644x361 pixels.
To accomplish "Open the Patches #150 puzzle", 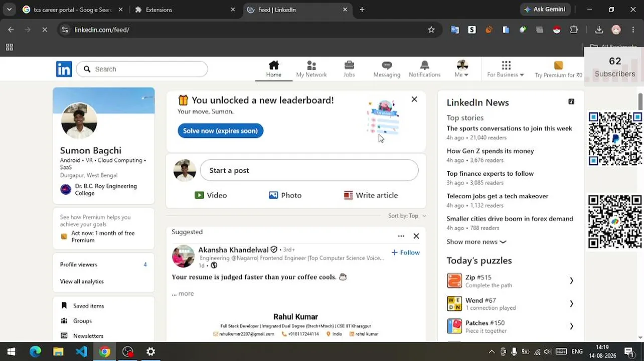I will click(x=511, y=326).
